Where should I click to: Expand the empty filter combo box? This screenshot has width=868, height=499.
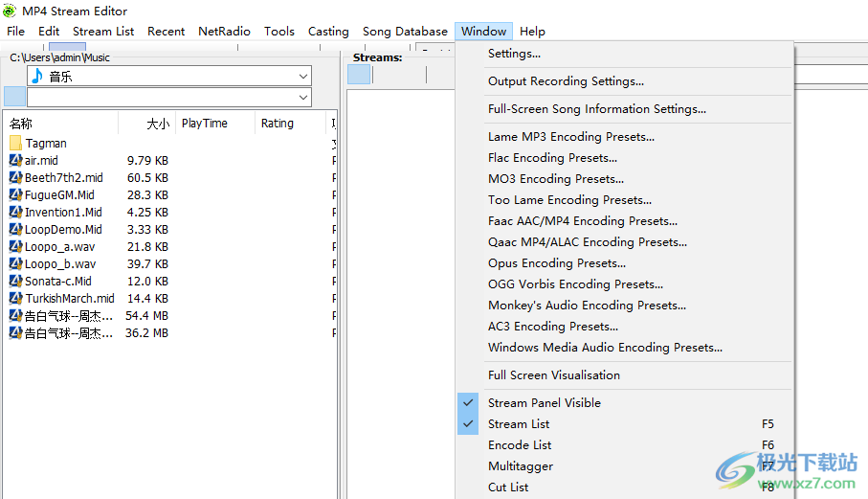[302, 98]
